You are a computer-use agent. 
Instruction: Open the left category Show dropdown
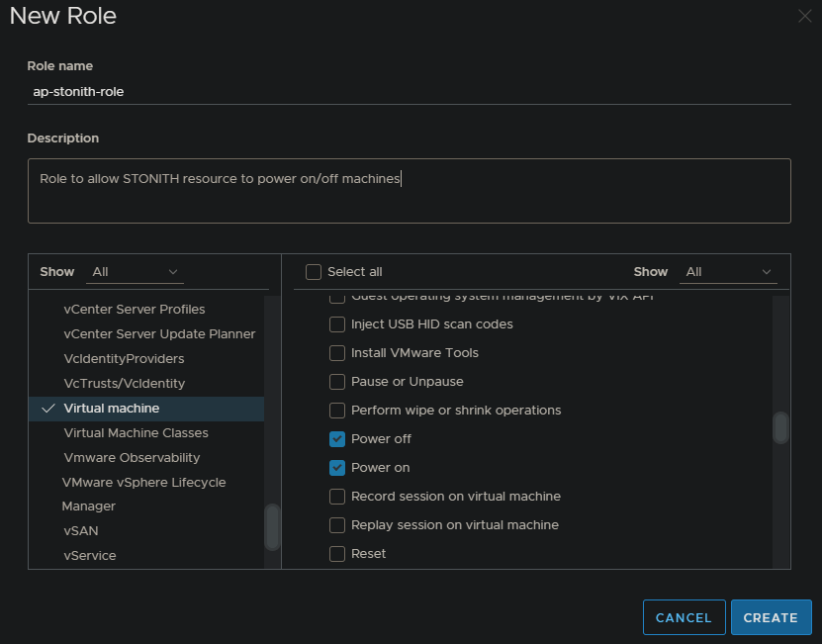coord(135,271)
